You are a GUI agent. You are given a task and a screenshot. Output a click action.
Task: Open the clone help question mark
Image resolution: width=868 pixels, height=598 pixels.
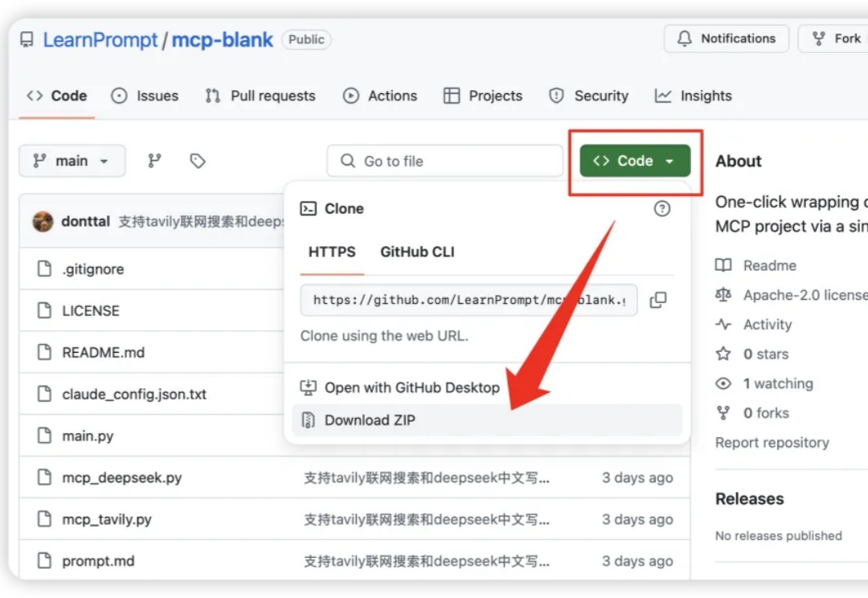coord(662,209)
